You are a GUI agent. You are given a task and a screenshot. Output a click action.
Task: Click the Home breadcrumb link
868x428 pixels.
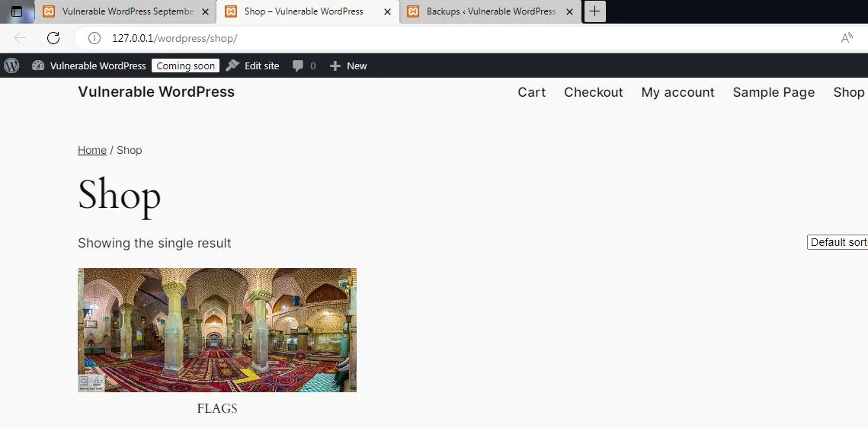coord(92,150)
